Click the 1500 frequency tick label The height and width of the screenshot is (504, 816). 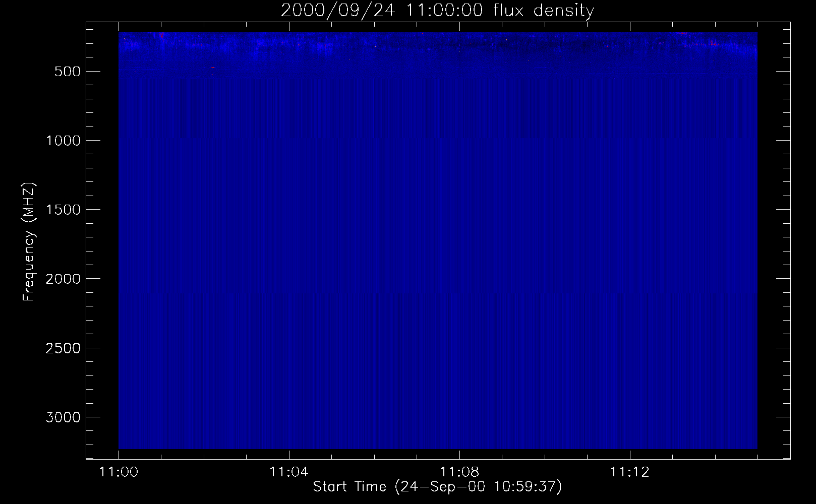tap(63, 210)
